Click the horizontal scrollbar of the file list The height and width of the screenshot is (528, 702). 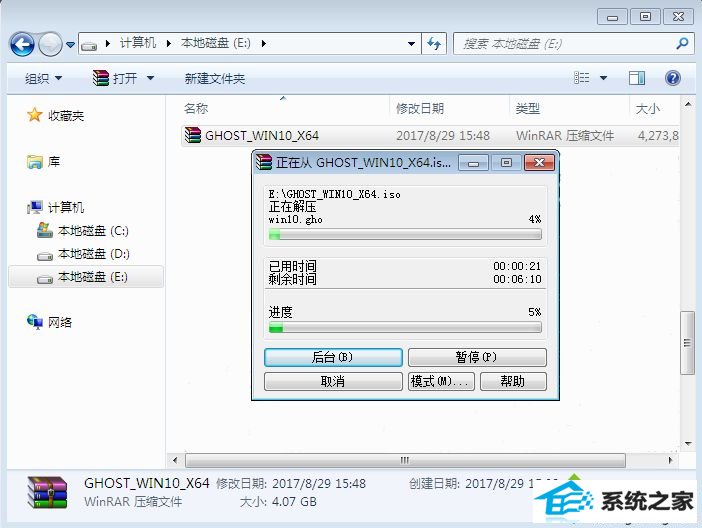tap(405, 460)
